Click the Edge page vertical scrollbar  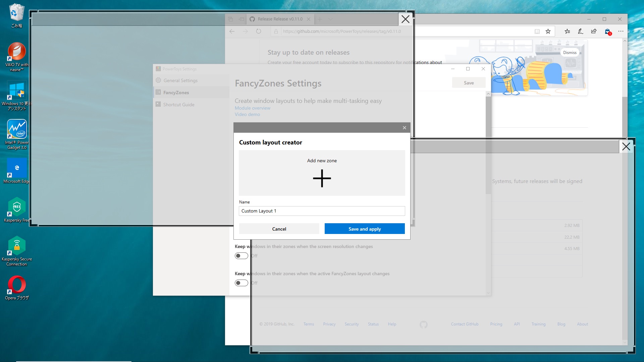pos(625,191)
